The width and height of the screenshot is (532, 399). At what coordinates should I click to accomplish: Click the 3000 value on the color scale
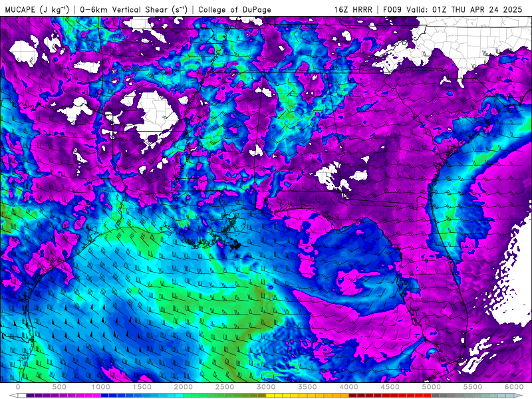coord(267,387)
